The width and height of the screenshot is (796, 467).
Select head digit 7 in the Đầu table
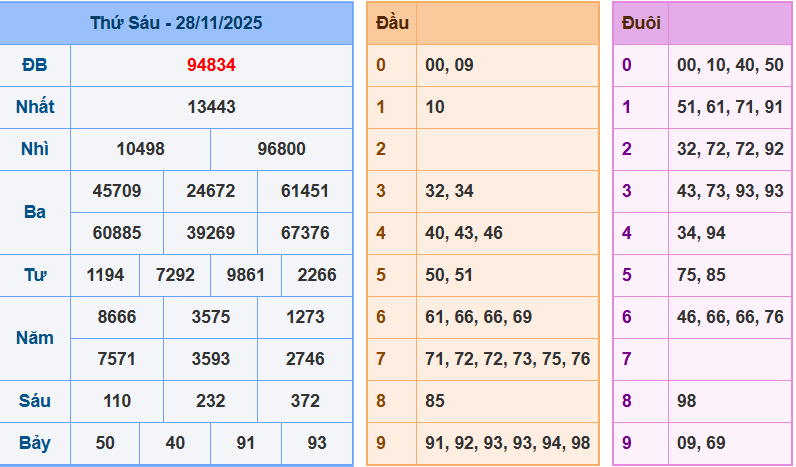click(381, 359)
